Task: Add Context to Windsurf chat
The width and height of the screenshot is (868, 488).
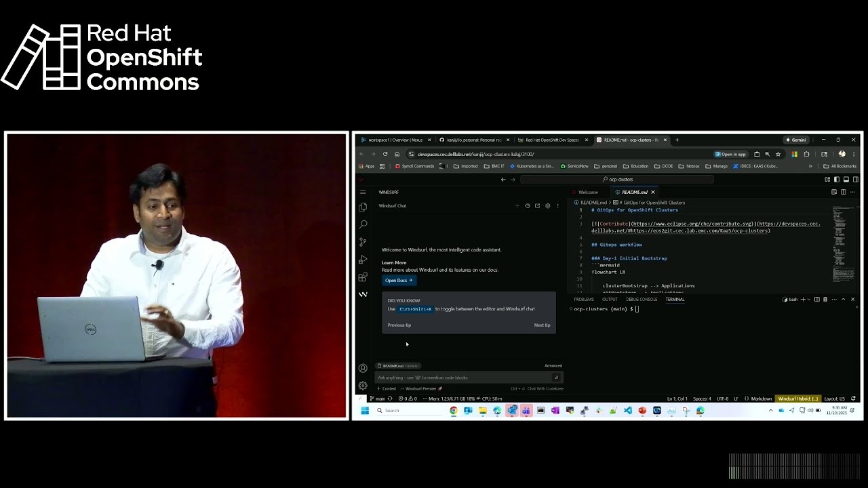Action: tap(387, 388)
